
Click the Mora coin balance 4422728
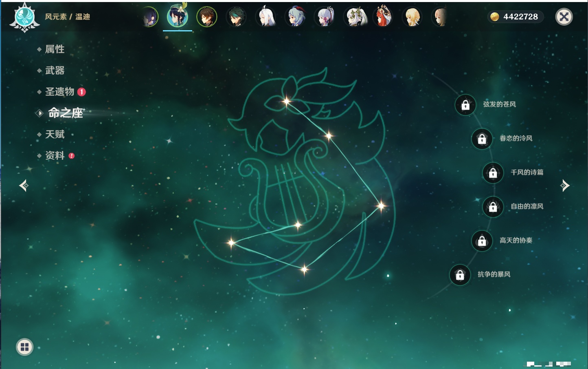click(x=515, y=17)
